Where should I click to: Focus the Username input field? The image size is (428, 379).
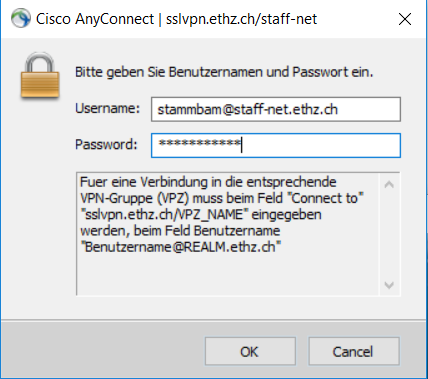pyautogui.click(x=276, y=109)
